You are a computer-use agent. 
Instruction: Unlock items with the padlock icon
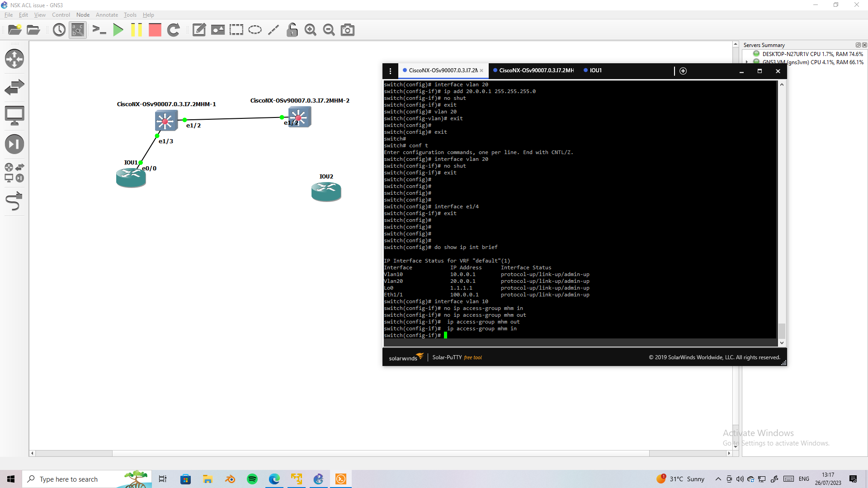coord(292,30)
